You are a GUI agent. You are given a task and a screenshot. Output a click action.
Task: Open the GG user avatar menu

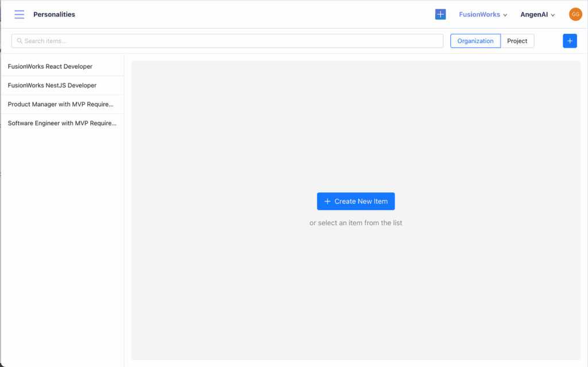575,14
